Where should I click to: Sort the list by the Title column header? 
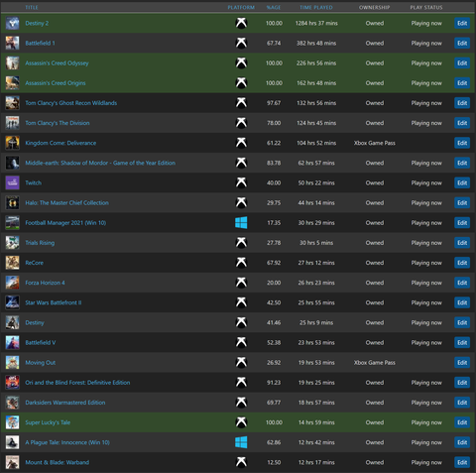32,7
